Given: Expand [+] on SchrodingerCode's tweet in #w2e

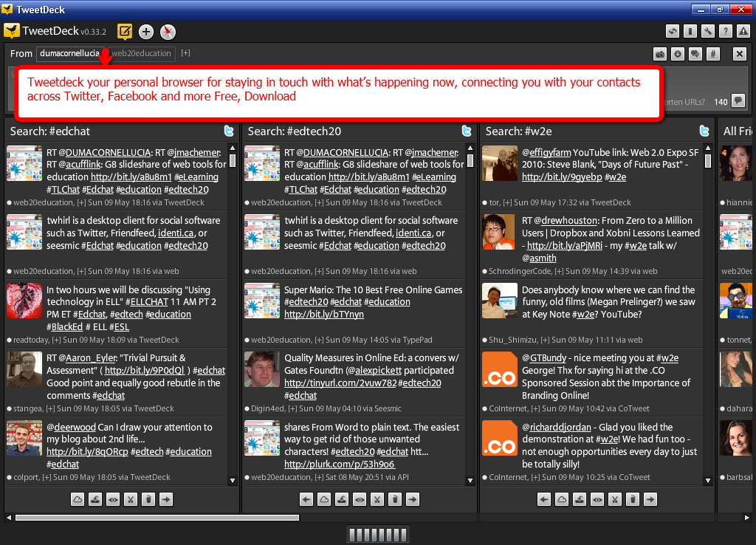Looking at the screenshot, I should click(x=560, y=272).
